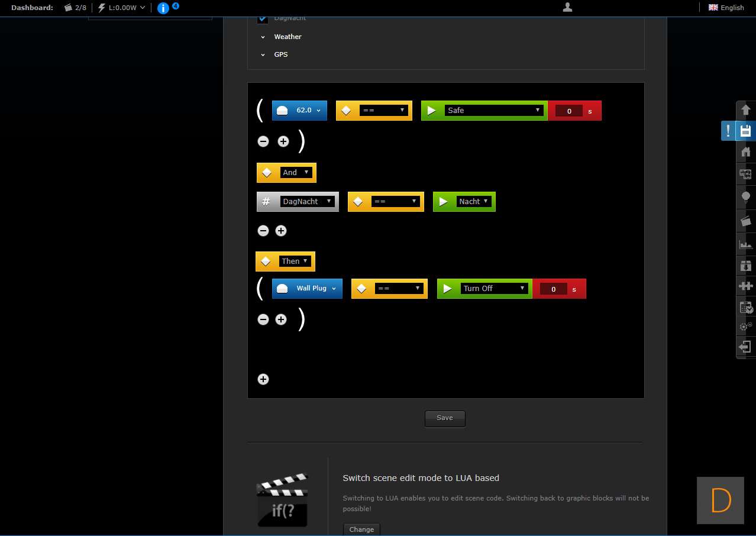756x536 pixels.
Task: Click the logout arrow icon in sidebar
Action: tap(745, 347)
